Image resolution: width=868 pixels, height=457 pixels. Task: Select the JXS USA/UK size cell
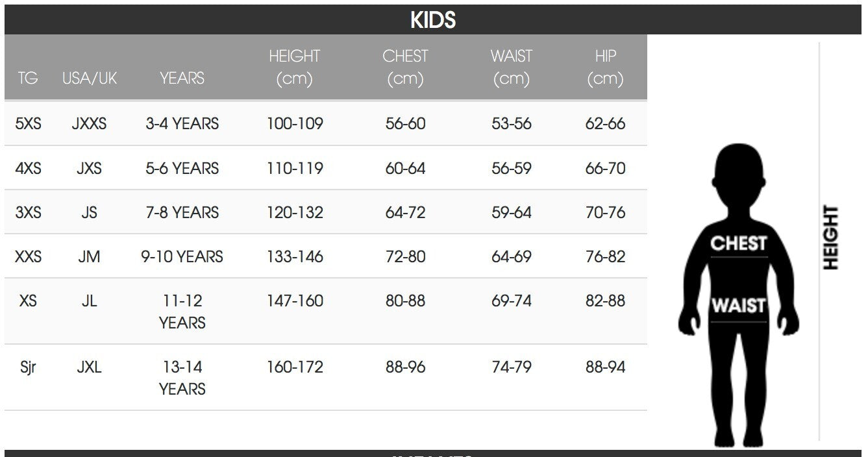[90, 168]
